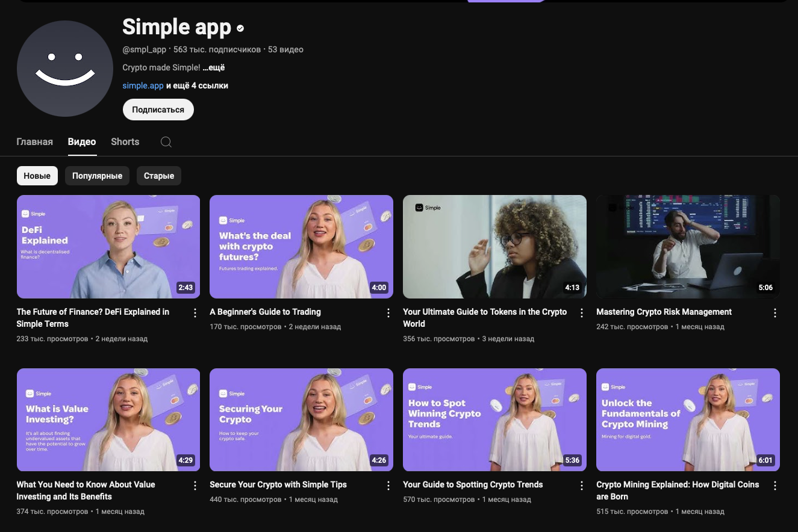Open options menu for A Beginner's Guide to Trading
798x532 pixels.
coord(388,313)
